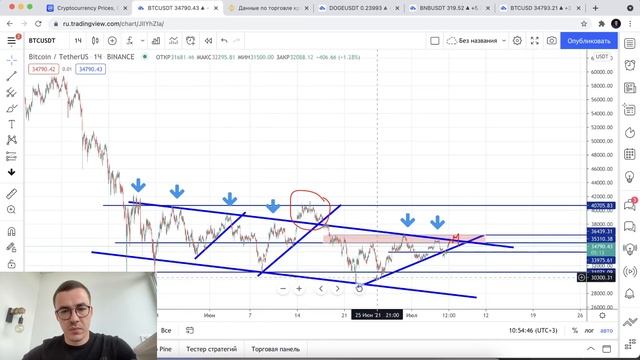Zoom in chart with plus button
Screen dimensions: 640x360
pos(299,289)
